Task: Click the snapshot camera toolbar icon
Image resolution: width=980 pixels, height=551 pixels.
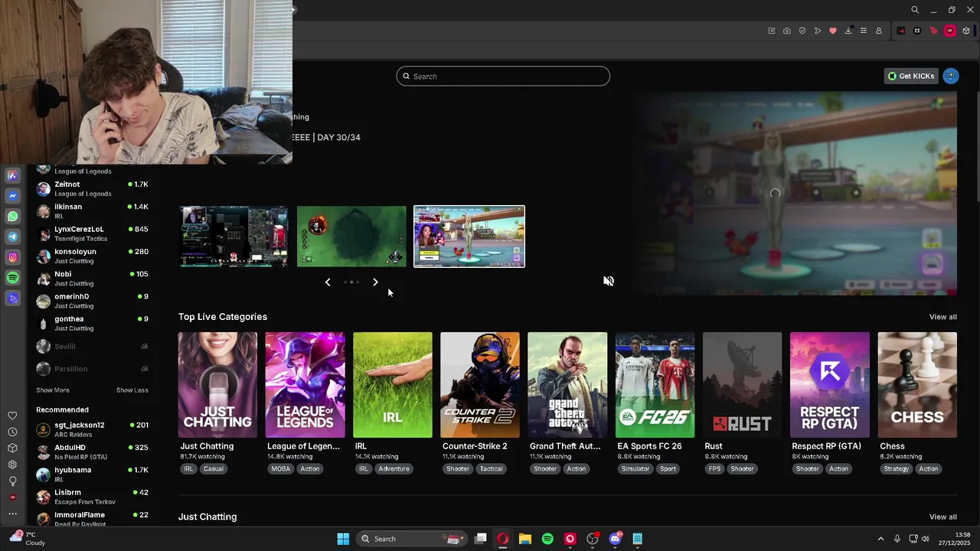Action: (787, 31)
